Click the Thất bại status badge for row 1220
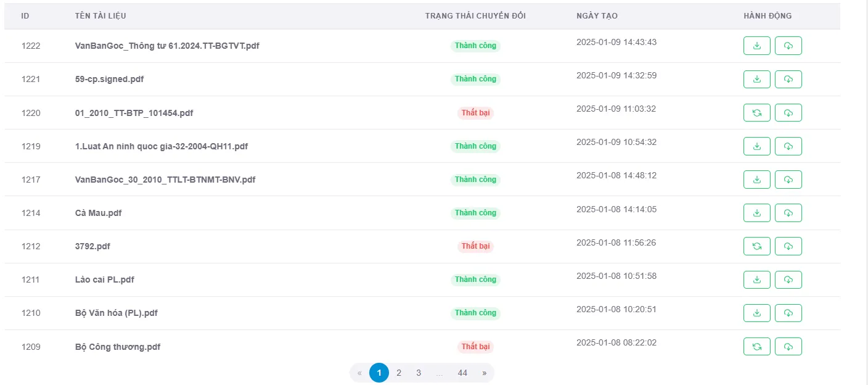The width and height of the screenshot is (868, 385). pos(475,113)
